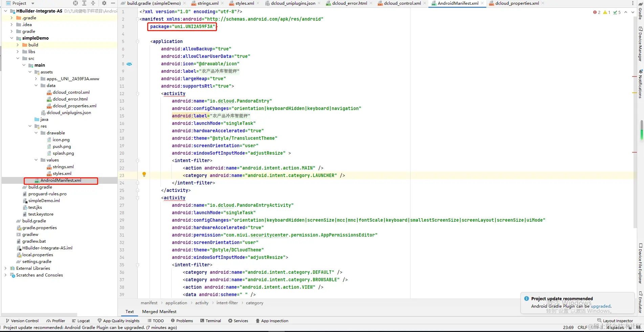Switch to the dcloud_control.xml tab

coord(399,3)
